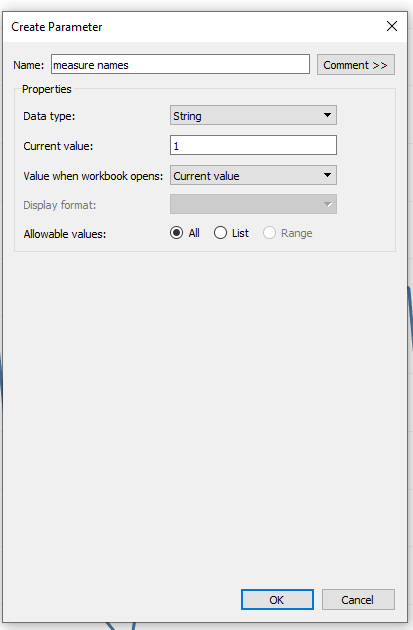The image size is (413, 630).
Task: Click the Create Parameter title bar text
Action: tap(57, 27)
